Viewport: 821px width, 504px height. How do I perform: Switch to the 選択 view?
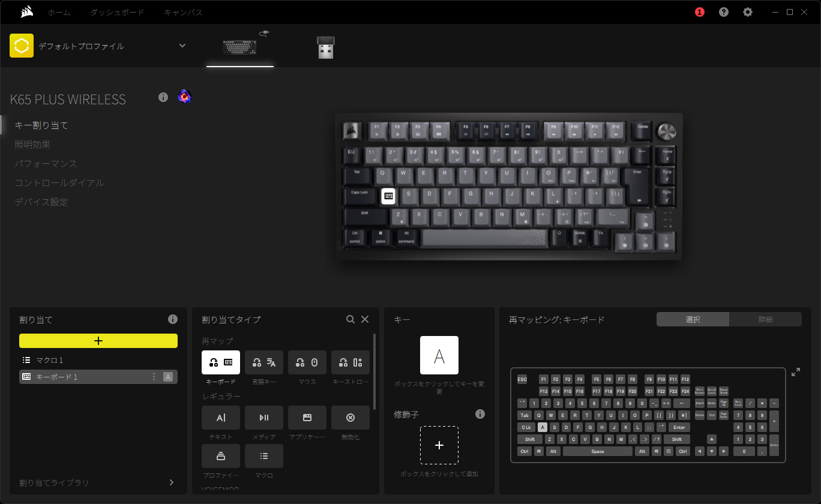693,319
